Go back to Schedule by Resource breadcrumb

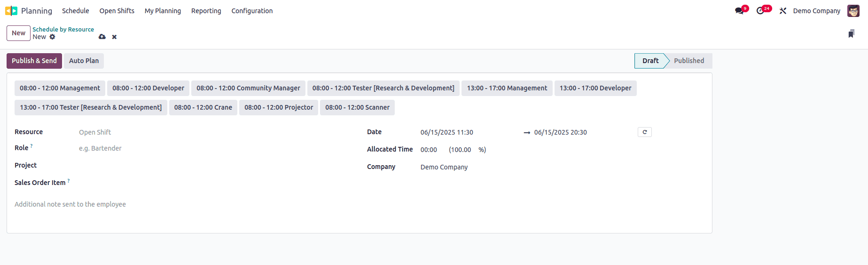[63, 29]
